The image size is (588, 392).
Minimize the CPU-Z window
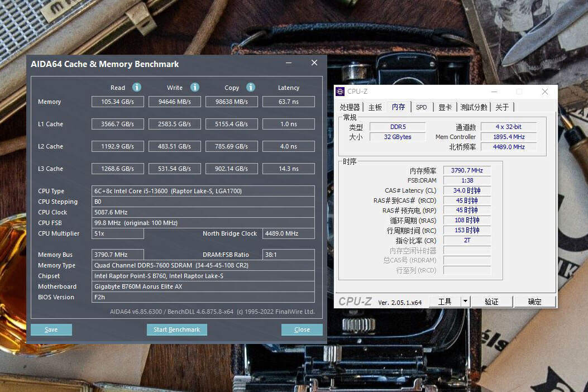(x=494, y=92)
